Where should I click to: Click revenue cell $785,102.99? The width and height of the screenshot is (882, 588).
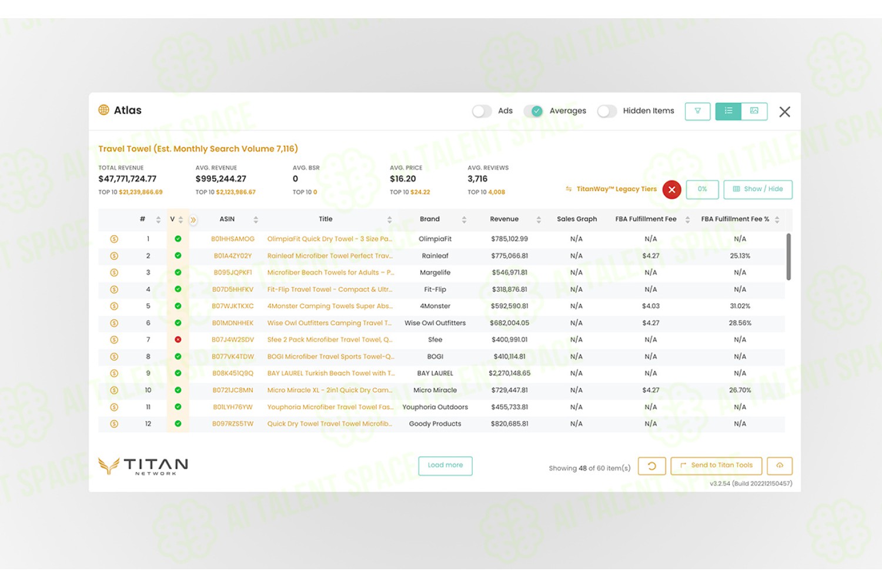pos(509,239)
